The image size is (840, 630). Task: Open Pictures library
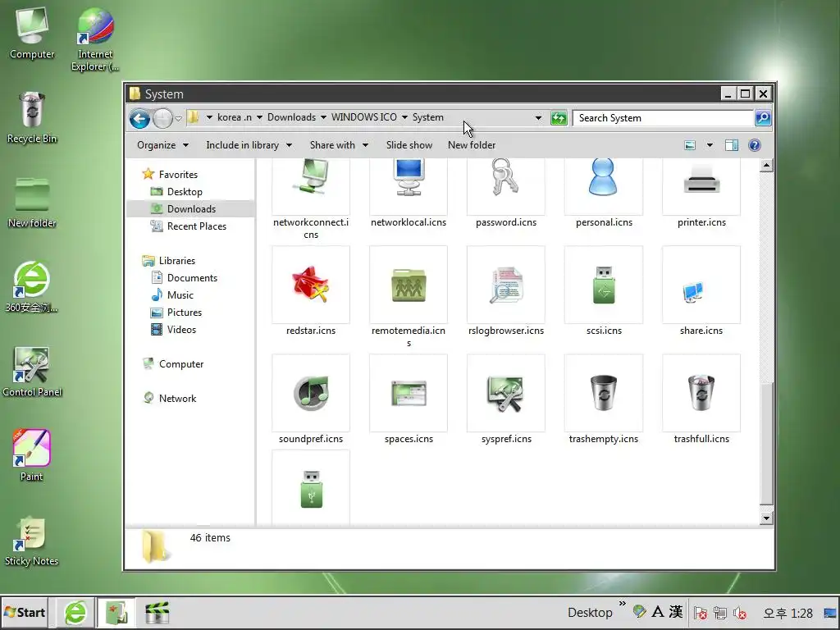pos(185,313)
